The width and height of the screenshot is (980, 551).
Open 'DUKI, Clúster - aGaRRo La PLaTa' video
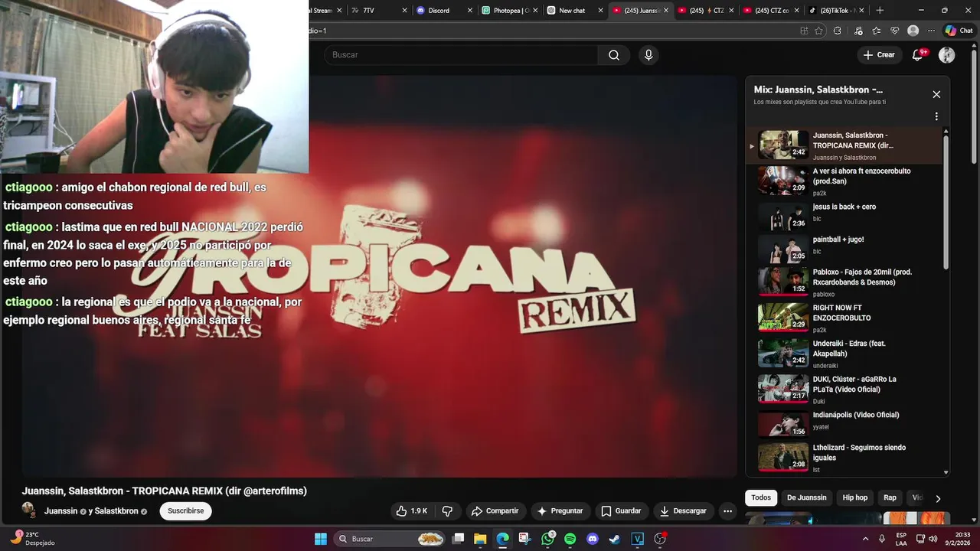[844, 389]
